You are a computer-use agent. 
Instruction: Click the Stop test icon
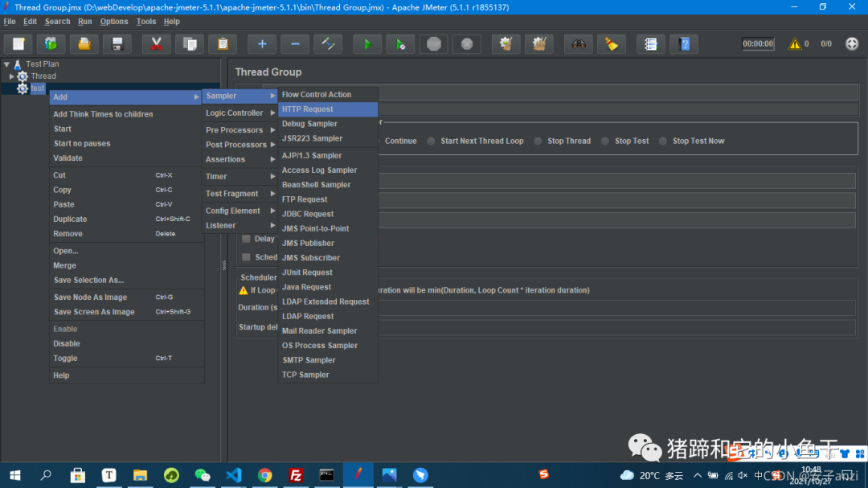(x=433, y=43)
